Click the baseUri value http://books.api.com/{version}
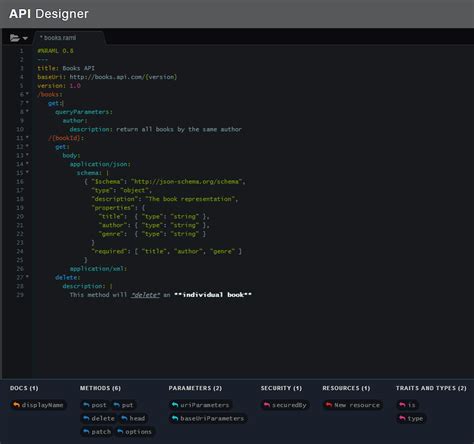The height and width of the screenshot is (444, 474). coord(123,77)
